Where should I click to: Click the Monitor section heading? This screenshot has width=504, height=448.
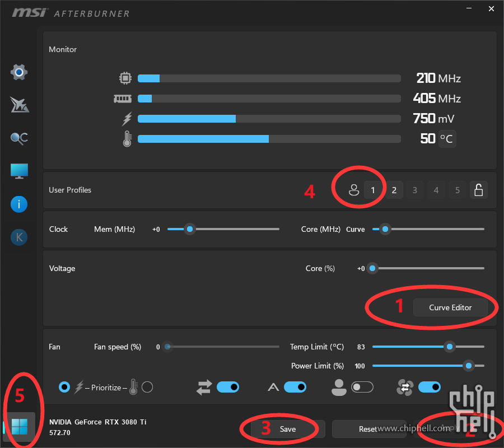63,49
